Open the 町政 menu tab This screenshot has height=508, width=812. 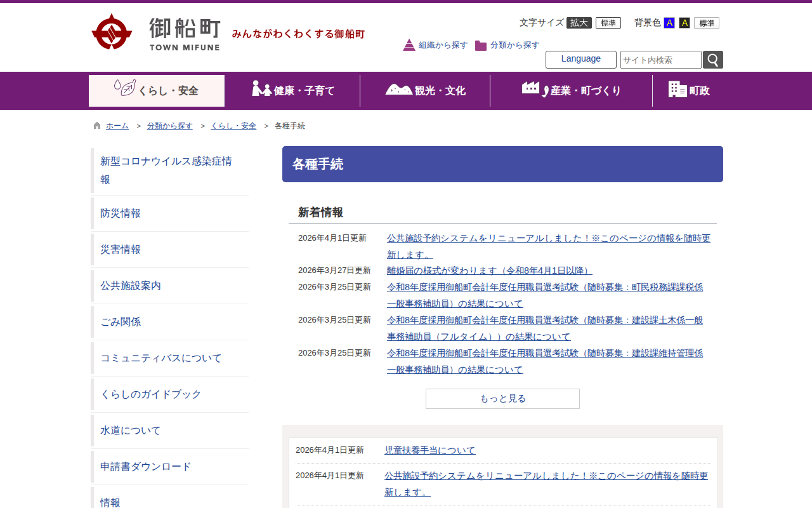tap(688, 91)
